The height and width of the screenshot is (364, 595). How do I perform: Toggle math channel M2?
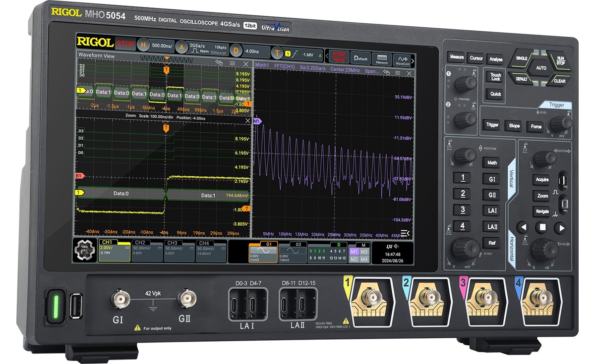354,260
